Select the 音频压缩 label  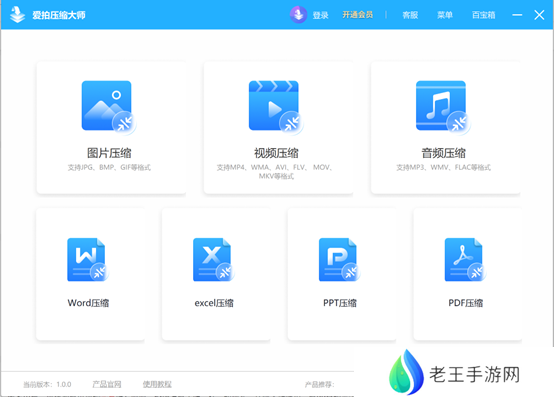click(x=443, y=153)
